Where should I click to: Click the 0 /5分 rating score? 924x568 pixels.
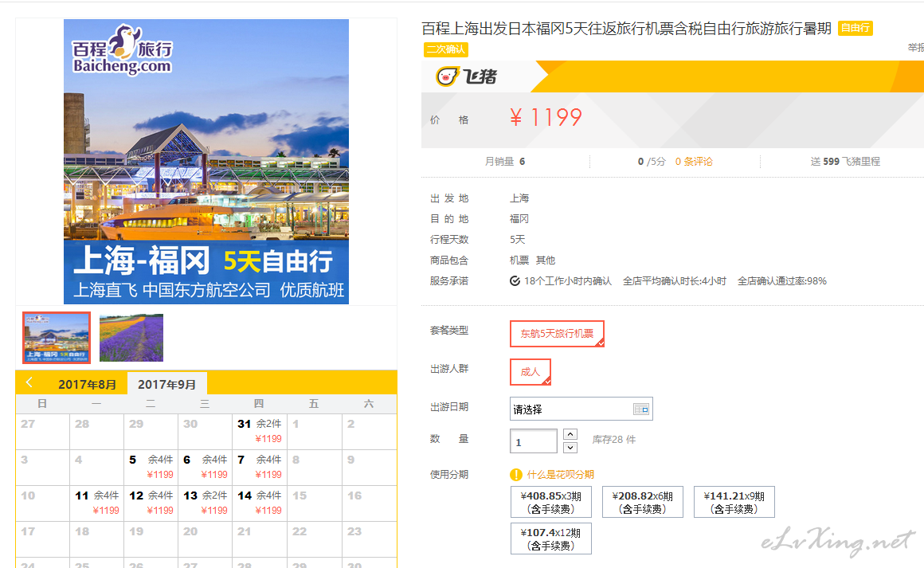pyautogui.click(x=652, y=162)
